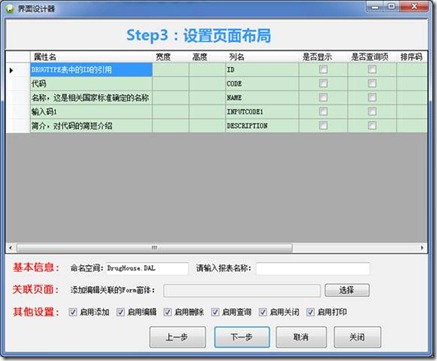Toggle 是否查询项 checkbox for NAME row

(372, 97)
